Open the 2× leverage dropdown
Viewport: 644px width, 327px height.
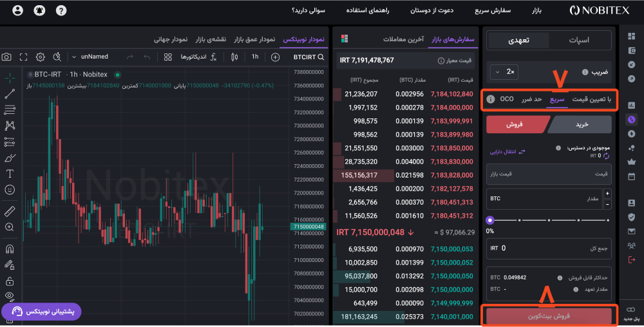[x=504, y=71]
